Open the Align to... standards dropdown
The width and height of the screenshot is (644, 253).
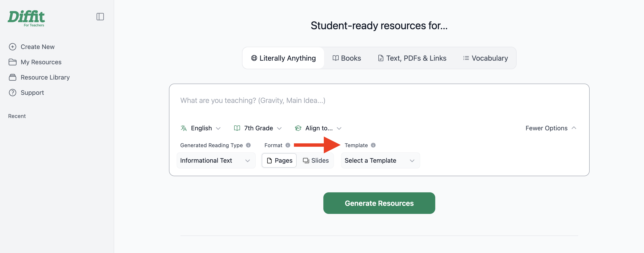point(318,128)
